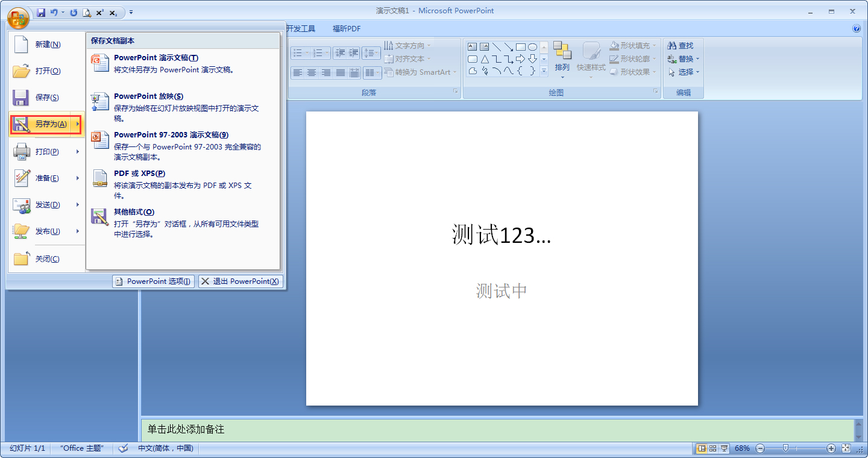Start Slide Show from the status bar
The width and height of the screenshot is (868, 458).
725,448
